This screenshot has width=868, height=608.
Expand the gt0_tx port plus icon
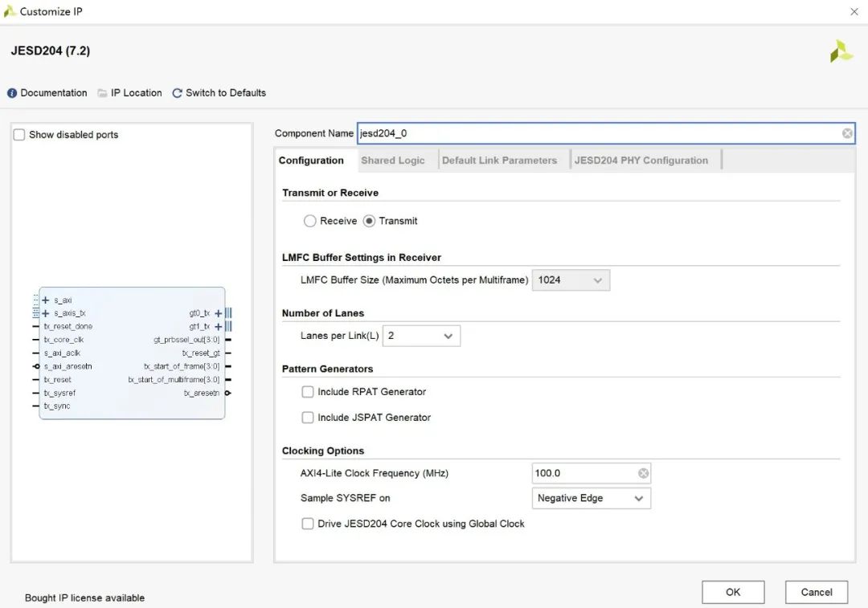click(x=218, y=314)
